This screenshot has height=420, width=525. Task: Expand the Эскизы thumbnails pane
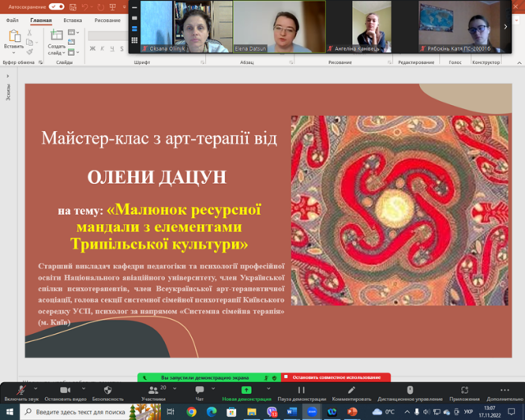coord(7,76)
